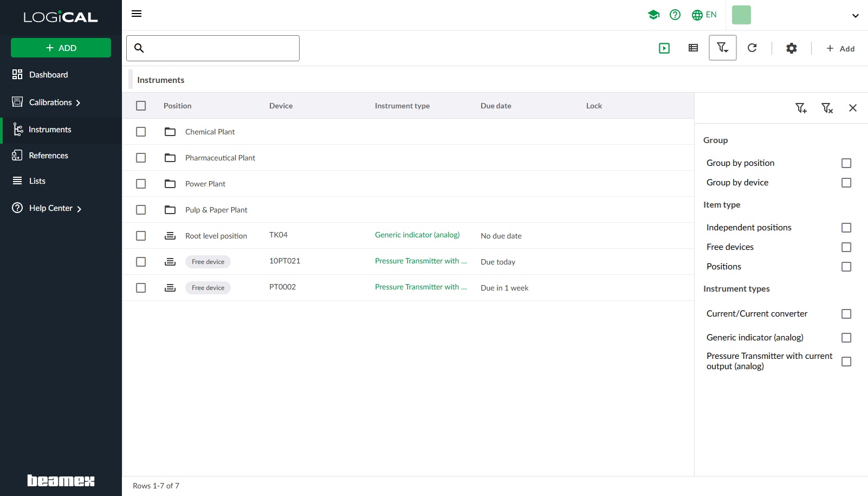Select the Chemical Plant row checkbox

(x=141, y=132)
